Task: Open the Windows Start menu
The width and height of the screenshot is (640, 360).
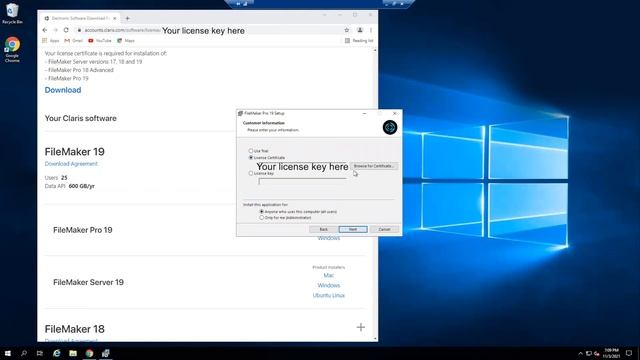Action: tap(8, 353)
